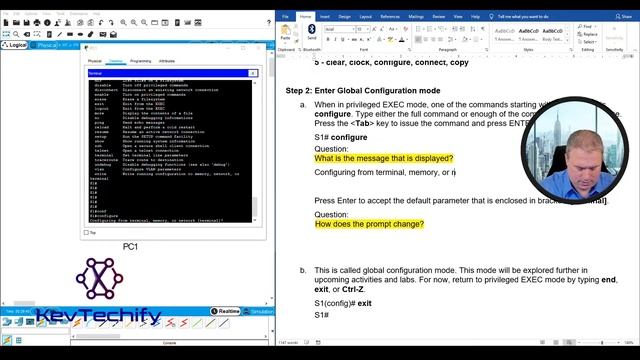Pick font color swatch in Word

point(402,40)
